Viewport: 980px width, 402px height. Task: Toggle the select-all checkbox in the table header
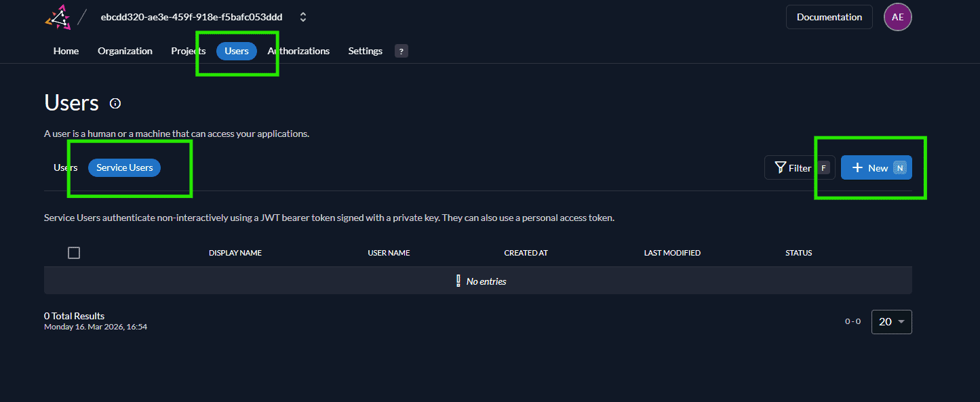74,252
